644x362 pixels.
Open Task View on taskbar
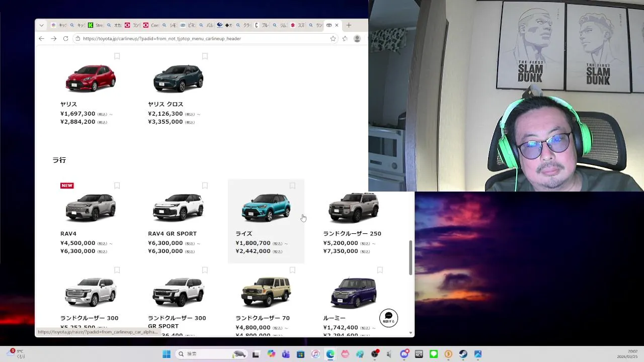[256, 354]
